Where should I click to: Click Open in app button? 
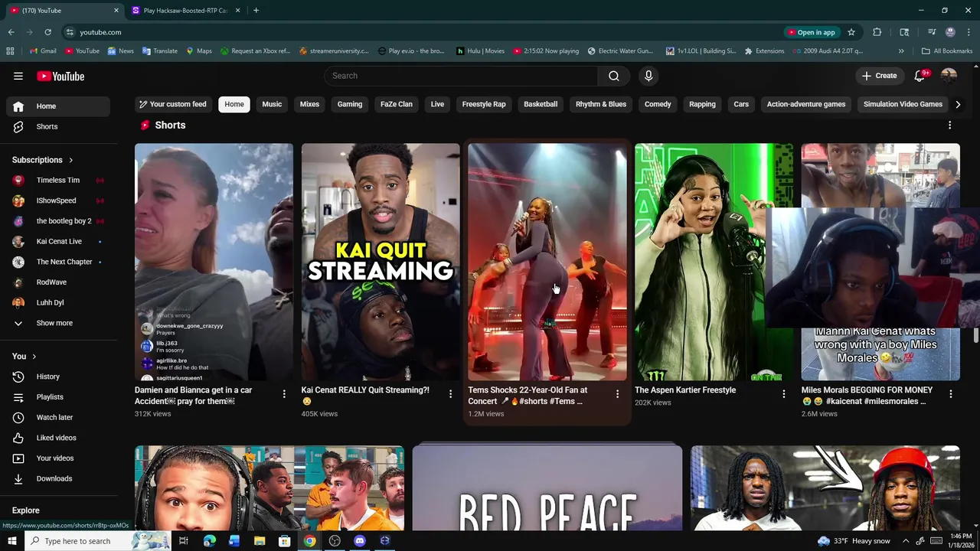coord(810,32)
